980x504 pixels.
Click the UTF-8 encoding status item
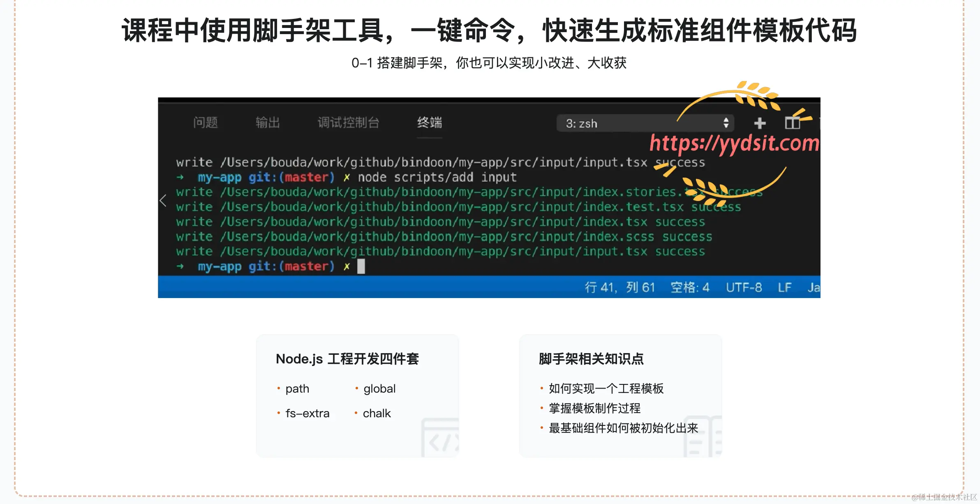(x=744, y=287)
